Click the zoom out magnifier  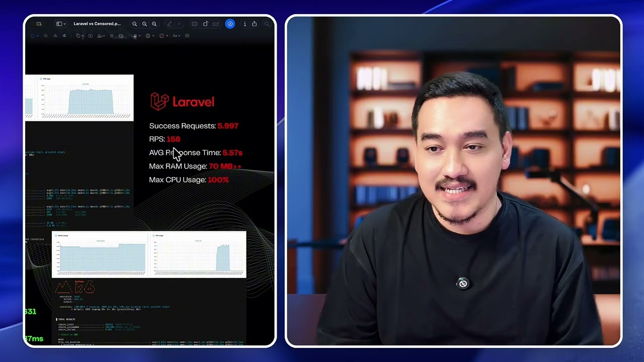pyautogui.click(x=134, y=24)
